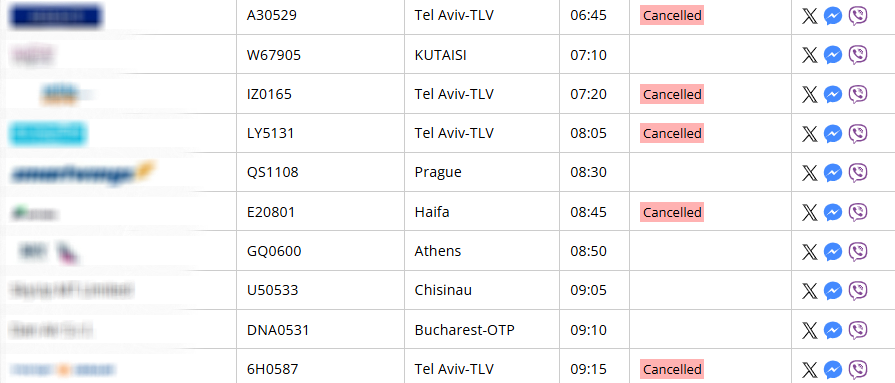The image size is (895, 383).
Task: Share flight GQ0600 on X
Action: [809, 251]
